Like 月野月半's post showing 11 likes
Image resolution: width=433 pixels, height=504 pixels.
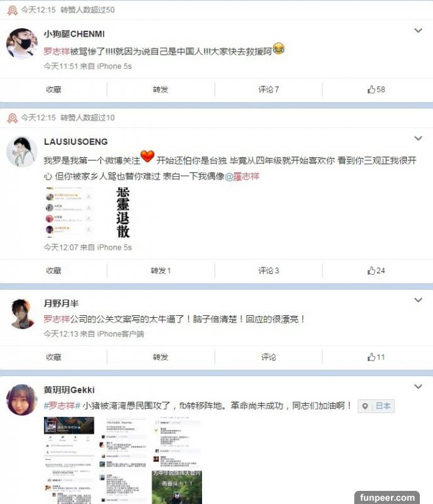click(x=376, y=357)
